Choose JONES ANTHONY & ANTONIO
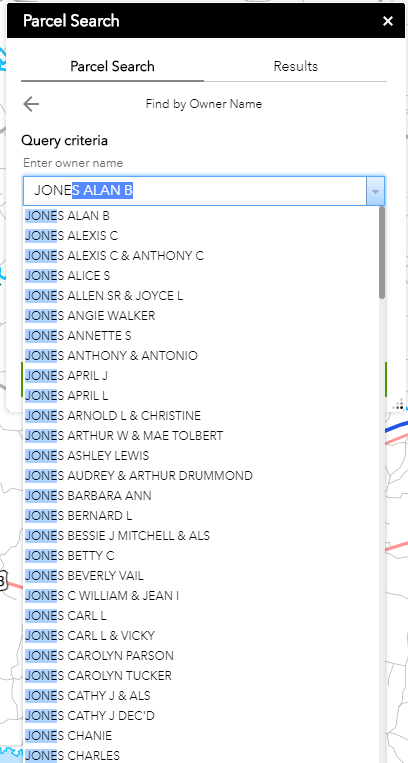 click(x=201, y=355)
